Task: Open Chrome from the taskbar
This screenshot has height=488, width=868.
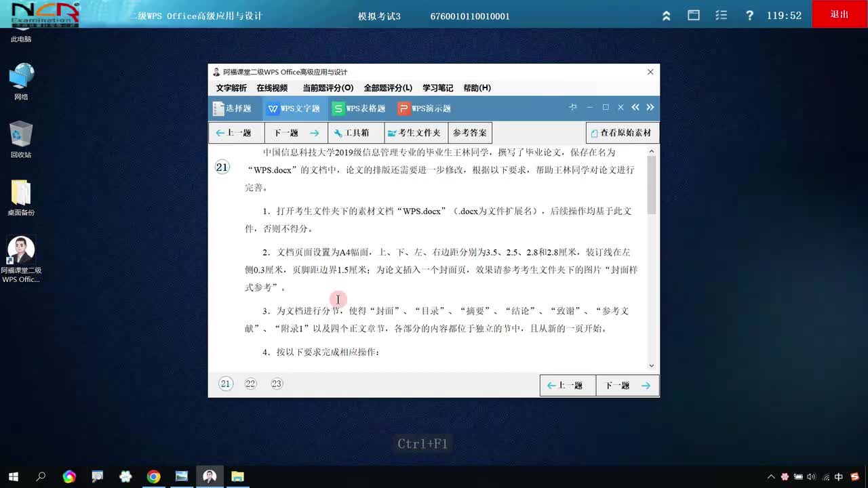Action: point(153,476)
